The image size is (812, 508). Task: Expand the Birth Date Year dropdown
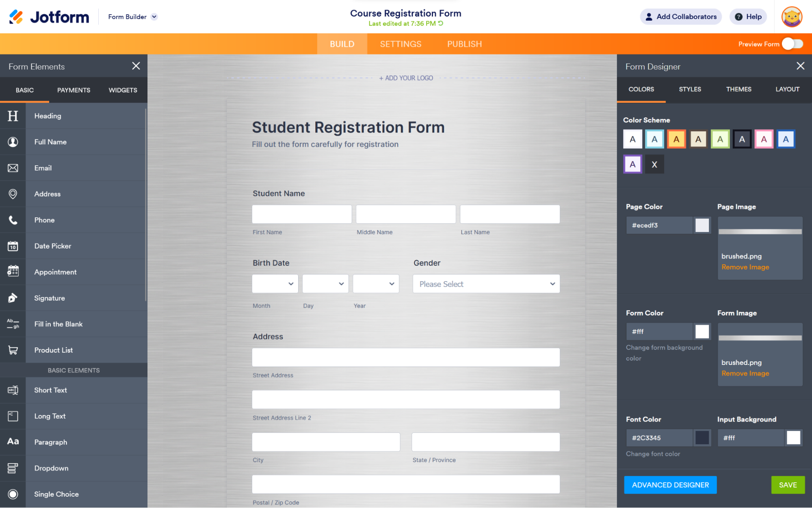coord(375,284)
